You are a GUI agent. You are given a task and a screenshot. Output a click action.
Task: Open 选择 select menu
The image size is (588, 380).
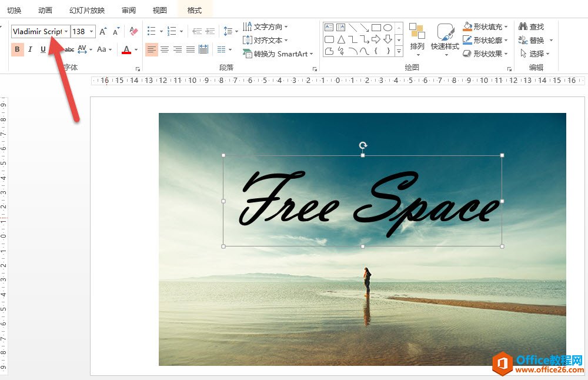click(x=534, y=54)
